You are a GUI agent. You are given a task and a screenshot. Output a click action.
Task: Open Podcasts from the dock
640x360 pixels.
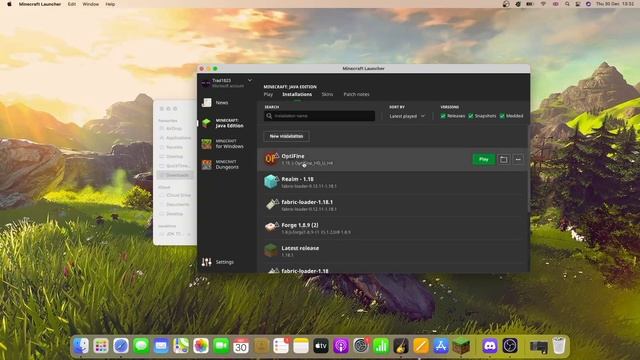pos(341,346)
